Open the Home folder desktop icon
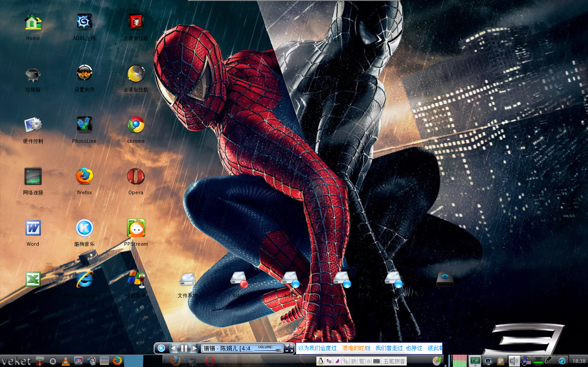 33,22
